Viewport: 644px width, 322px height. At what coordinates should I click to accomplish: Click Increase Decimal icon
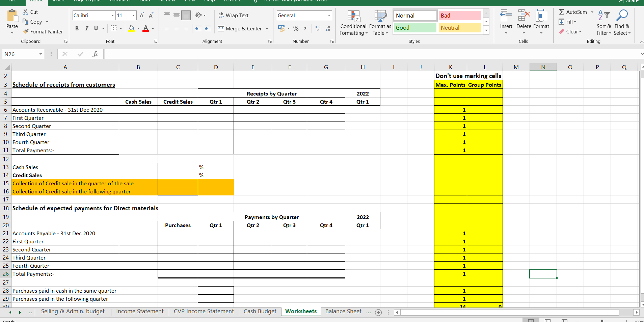click(x=318, y=28)
